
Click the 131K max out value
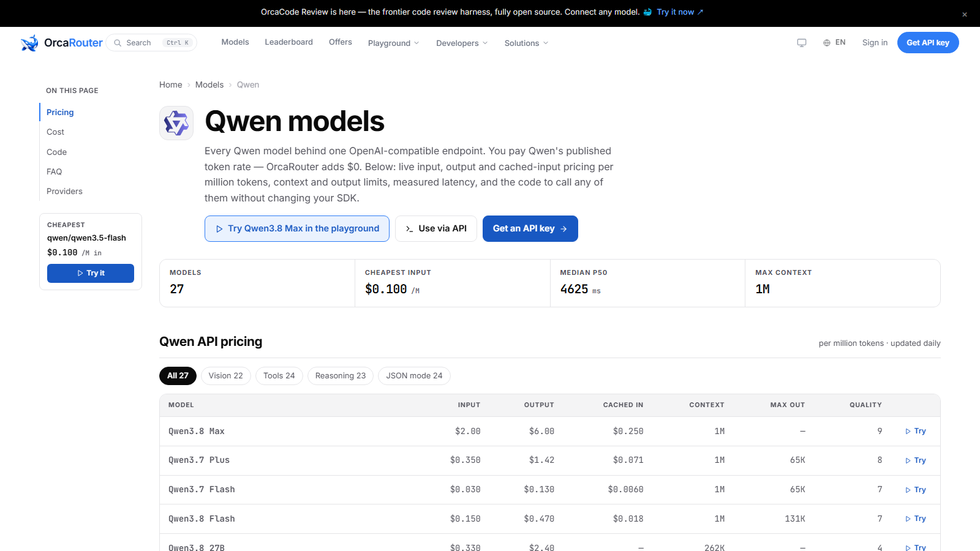tap(795, 519)
